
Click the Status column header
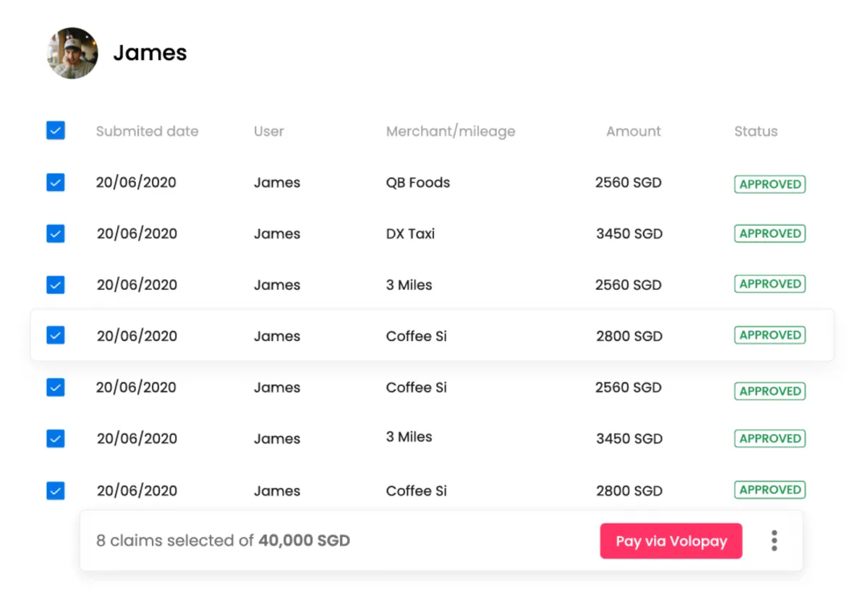pos(755,131)
